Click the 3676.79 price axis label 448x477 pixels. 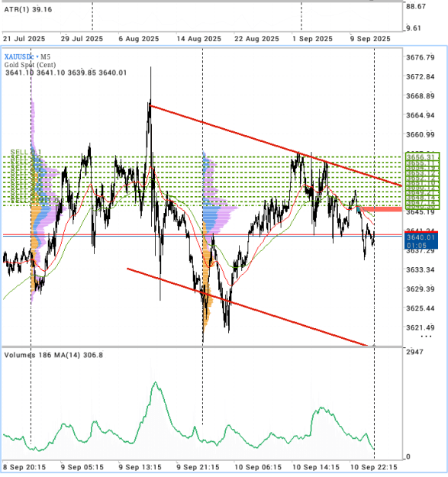(421, 57)
